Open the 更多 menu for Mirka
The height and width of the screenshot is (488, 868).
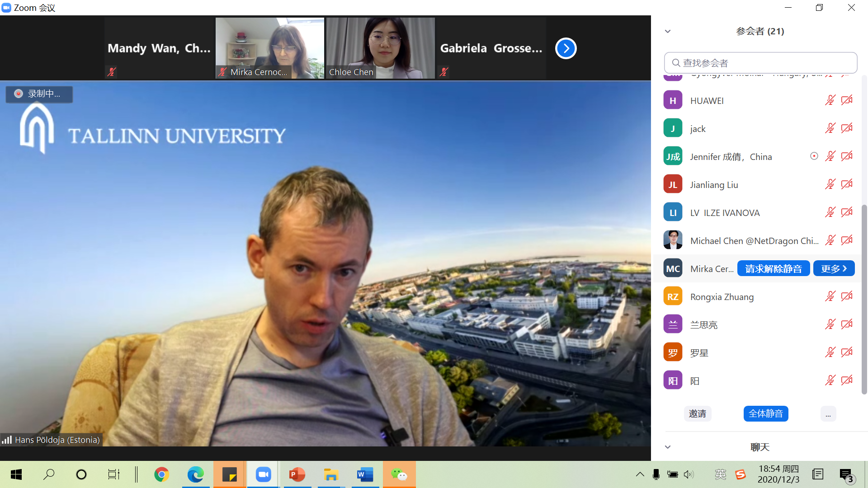click(834, 269)
